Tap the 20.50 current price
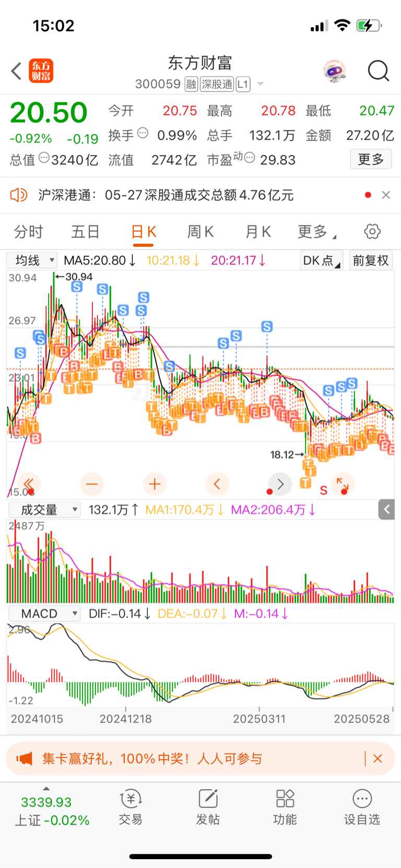The height and width of the screenshot is (868, 401). click(x=49, y=112)
